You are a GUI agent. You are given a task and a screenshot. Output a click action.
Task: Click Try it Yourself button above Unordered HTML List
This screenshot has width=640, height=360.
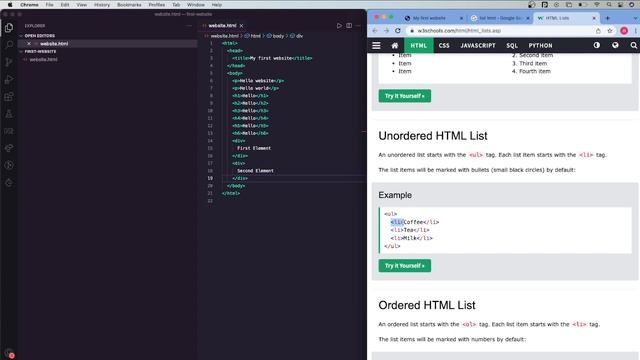click(x=404, y=96)
